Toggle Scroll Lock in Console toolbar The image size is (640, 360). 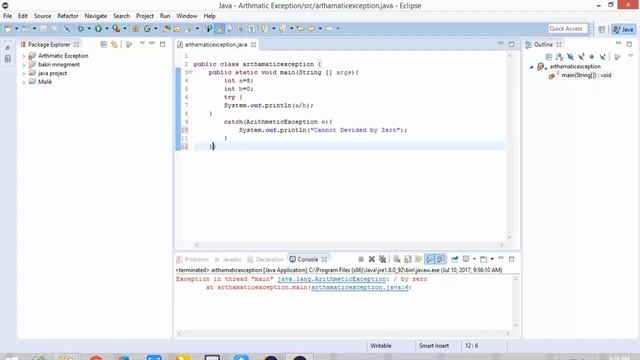coord(407,259)
